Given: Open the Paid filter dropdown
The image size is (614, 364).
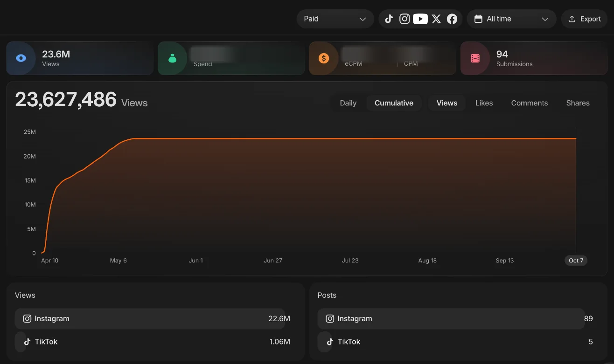Looking at the screenshot, I should (x=335, y=19).
